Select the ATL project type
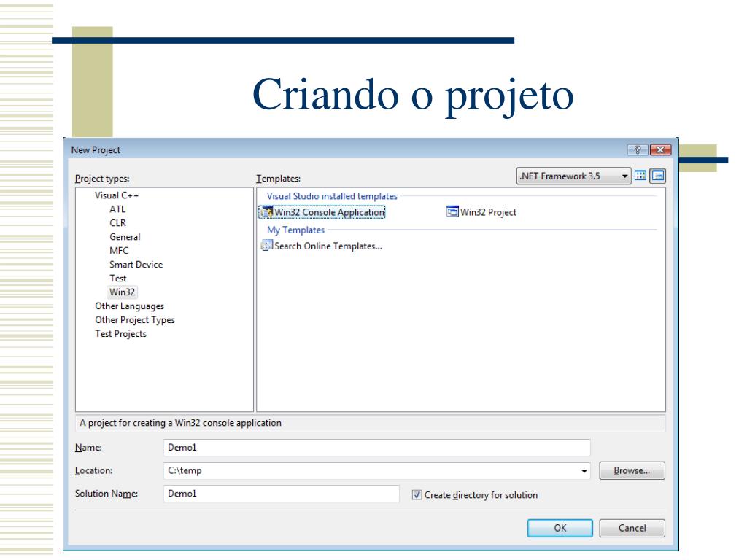The height and width of the screenshot is (560, 747). tap(117, 209)
